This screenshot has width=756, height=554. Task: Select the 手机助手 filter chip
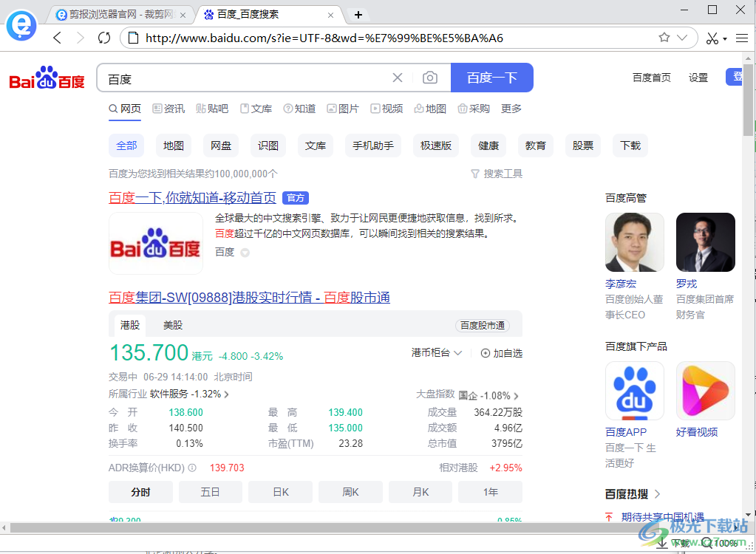[373, 146]
